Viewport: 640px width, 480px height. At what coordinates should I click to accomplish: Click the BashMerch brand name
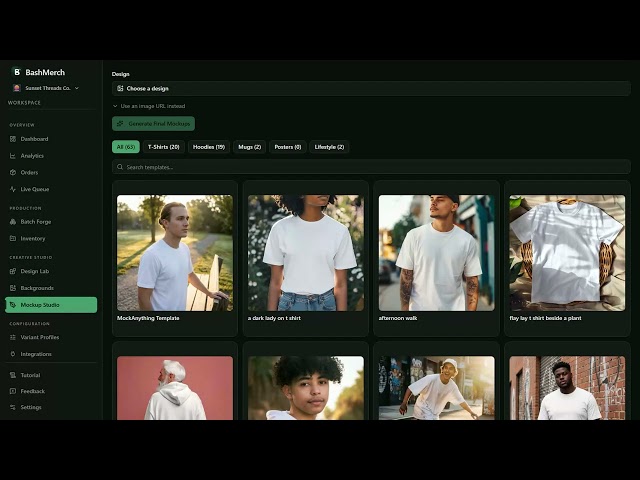click(x=45, y=72)
